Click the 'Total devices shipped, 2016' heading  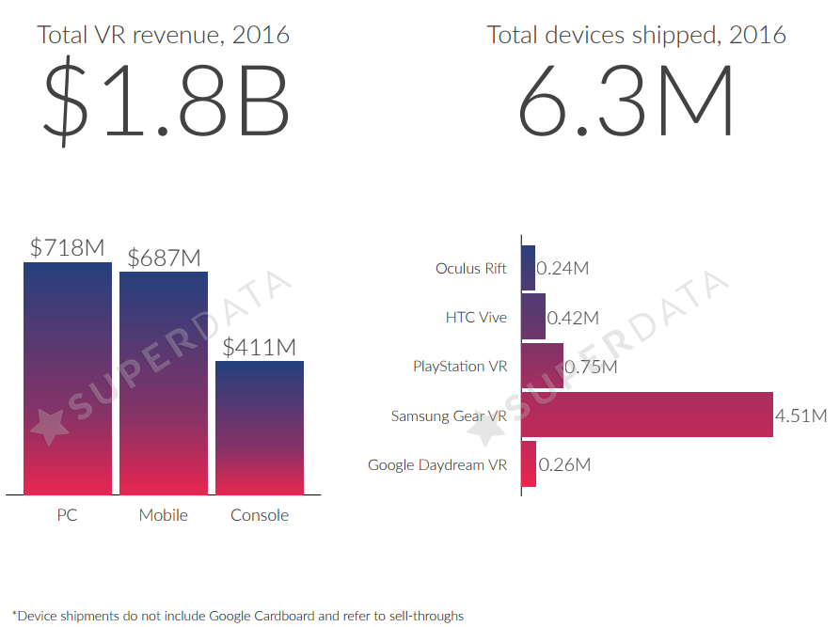point(636,36)
